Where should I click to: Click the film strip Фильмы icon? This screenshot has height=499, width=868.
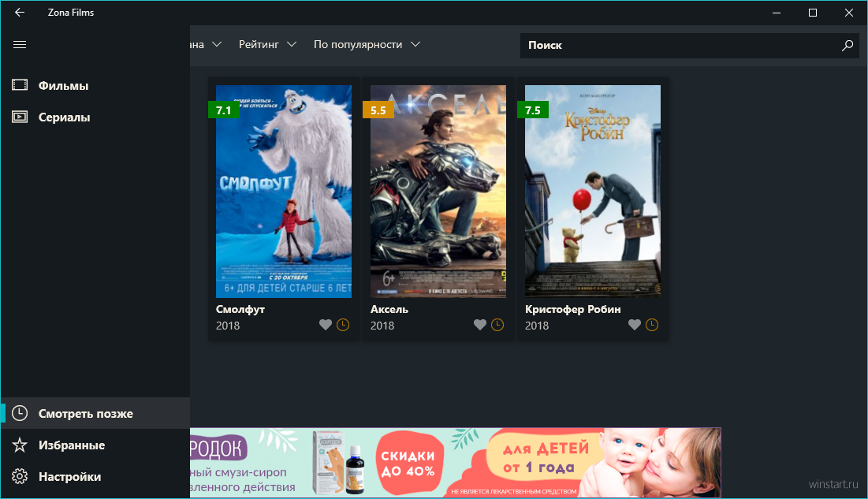pos(20,84)
